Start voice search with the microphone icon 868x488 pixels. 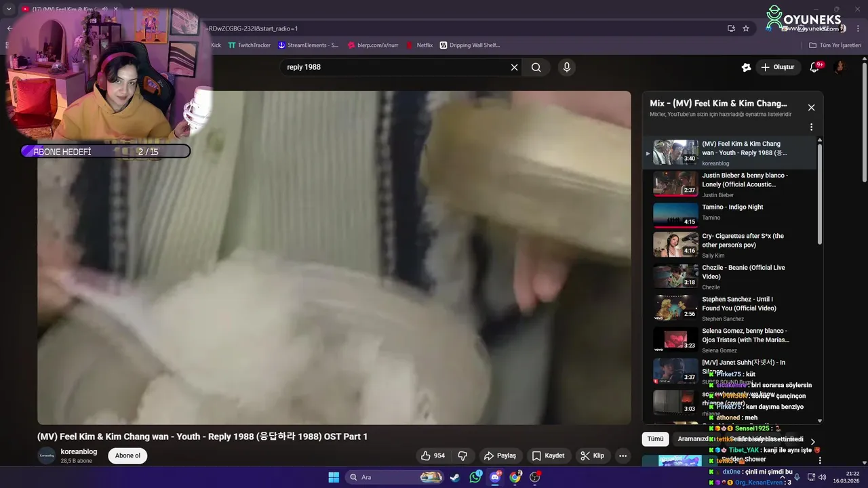pos(567,67)
